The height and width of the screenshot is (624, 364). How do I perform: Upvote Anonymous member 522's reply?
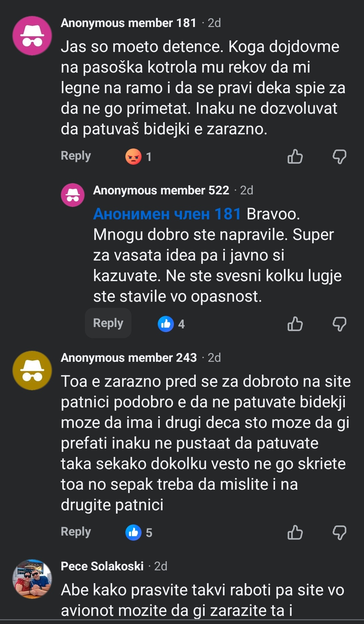point(295,324)
